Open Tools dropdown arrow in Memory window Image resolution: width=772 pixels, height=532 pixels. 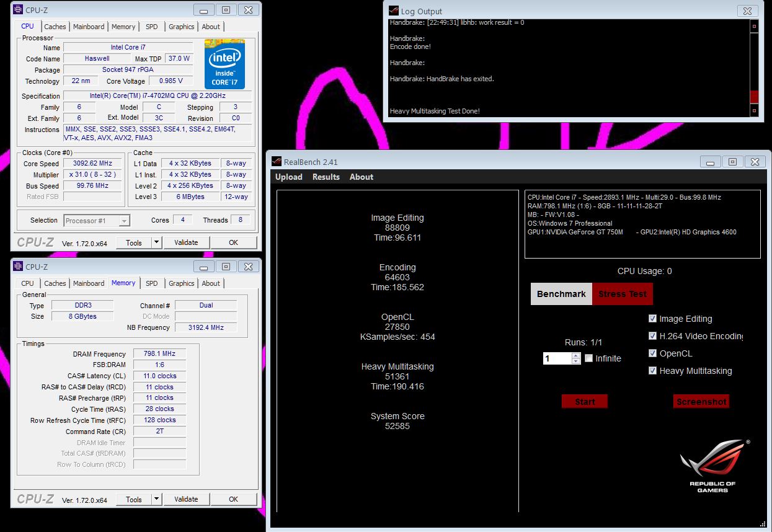coord(157,499)
